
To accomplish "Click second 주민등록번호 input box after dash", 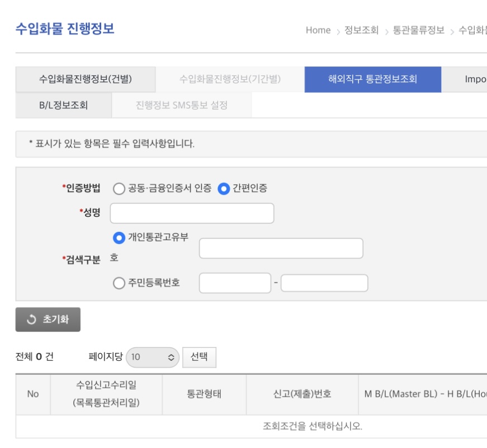I will (x=324, y=283).
